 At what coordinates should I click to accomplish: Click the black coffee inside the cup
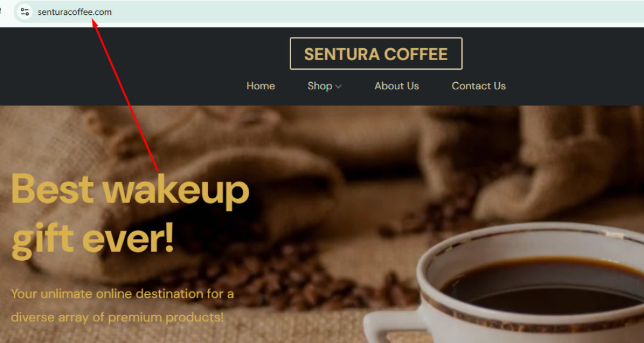tap(542, 287)
